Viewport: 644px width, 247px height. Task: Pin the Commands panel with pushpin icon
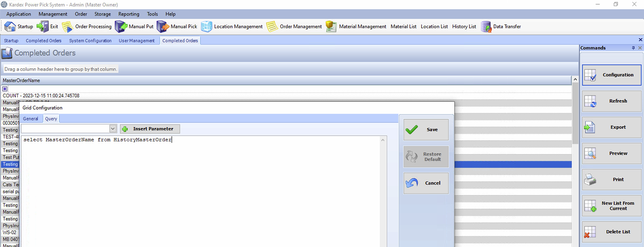click(x=633, y=48)
